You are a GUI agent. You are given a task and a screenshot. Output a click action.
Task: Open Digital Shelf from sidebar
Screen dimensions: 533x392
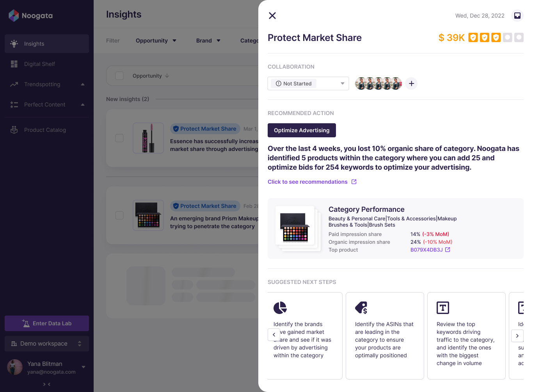point(39,64)
